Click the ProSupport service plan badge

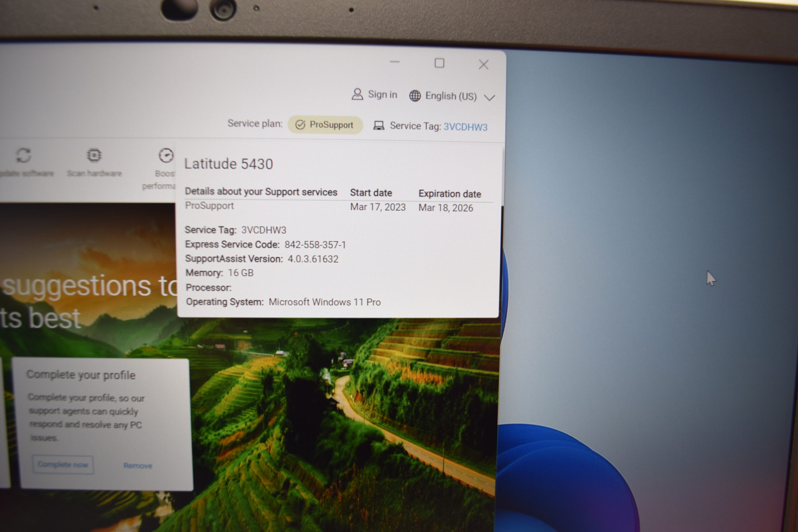point(325,125)
